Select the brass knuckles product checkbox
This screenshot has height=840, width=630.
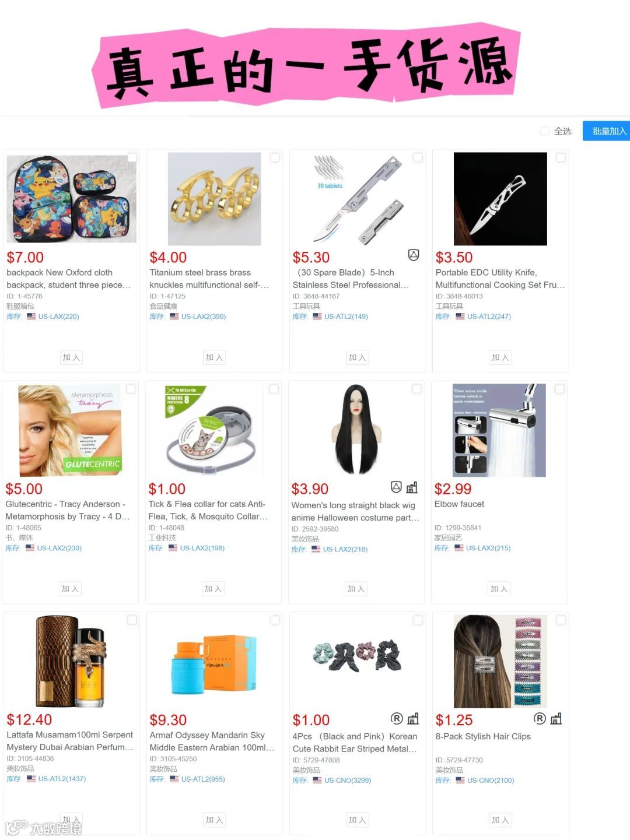point(275,157)
